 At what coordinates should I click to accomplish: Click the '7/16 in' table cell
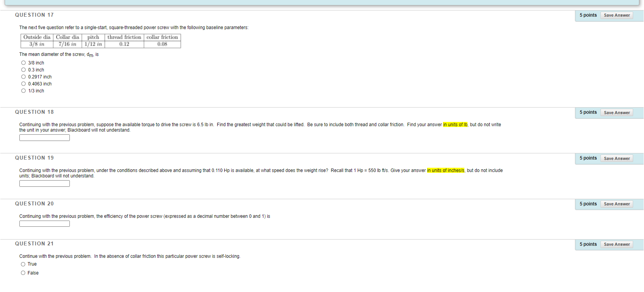(x=68, y=44)
